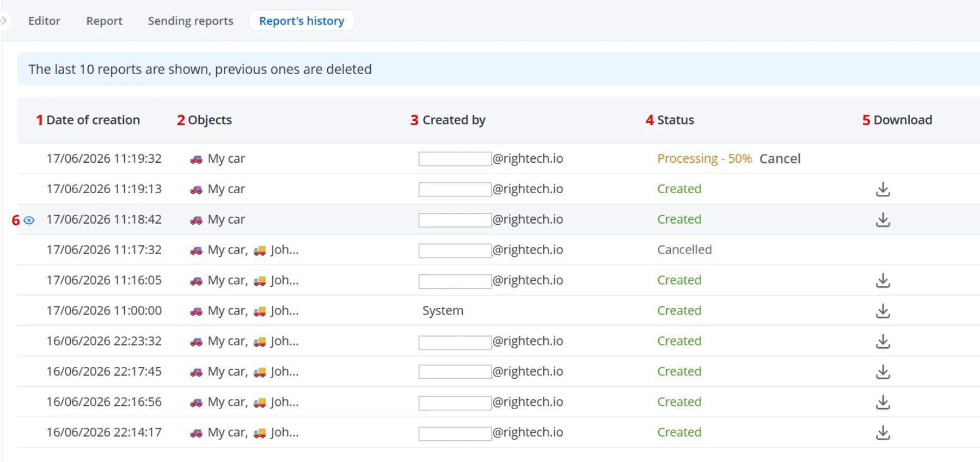Select the date 17/06/2026 11:19:32

tap(104, 158)
